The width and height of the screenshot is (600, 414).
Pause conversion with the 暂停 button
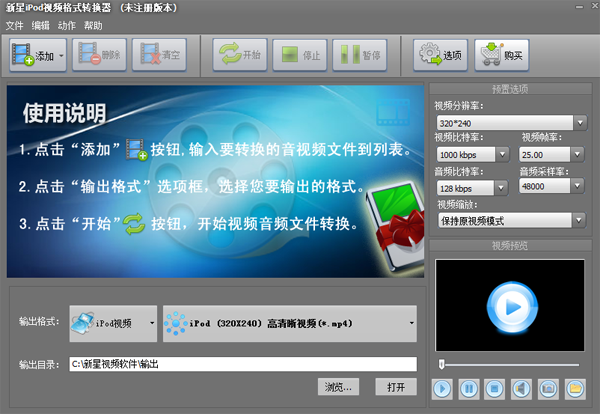coord(360,55)
